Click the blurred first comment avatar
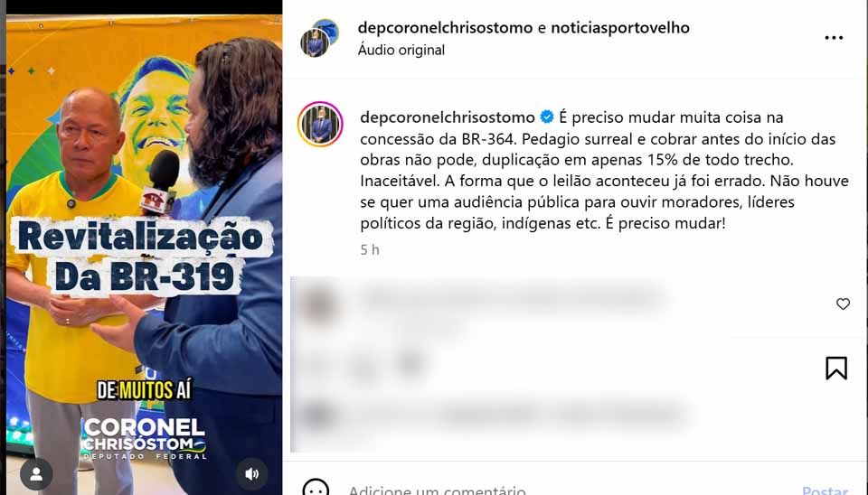 (319, 303)
